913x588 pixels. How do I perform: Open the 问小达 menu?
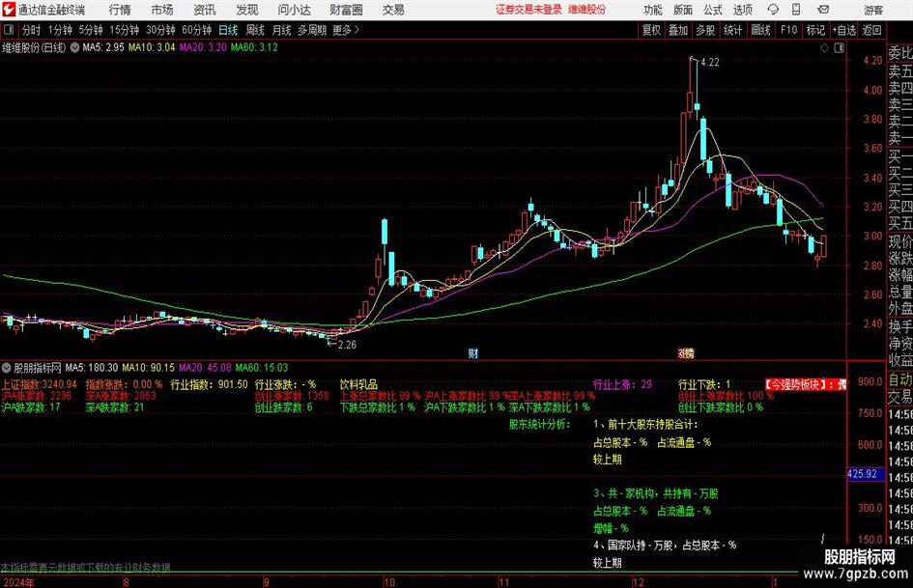(294, 10)
